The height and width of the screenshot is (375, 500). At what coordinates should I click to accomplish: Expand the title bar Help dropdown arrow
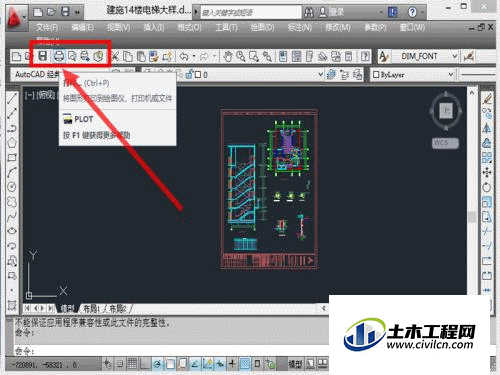tap(422, 13)
